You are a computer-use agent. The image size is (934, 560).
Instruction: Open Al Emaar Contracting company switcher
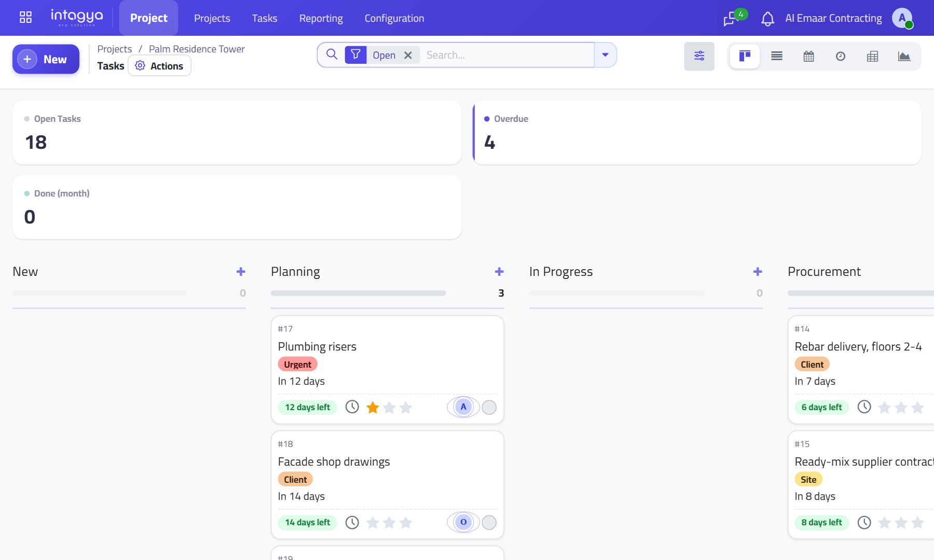(833, 18)
